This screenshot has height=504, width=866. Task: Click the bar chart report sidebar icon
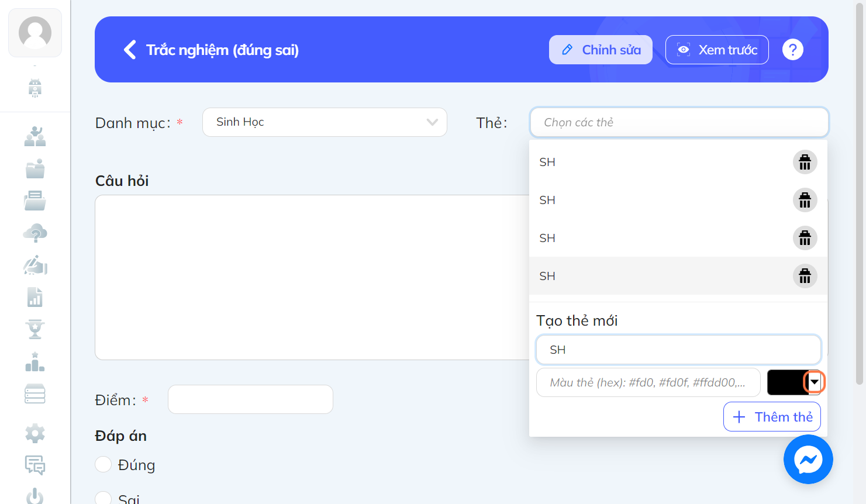click(x=35, y=297)
